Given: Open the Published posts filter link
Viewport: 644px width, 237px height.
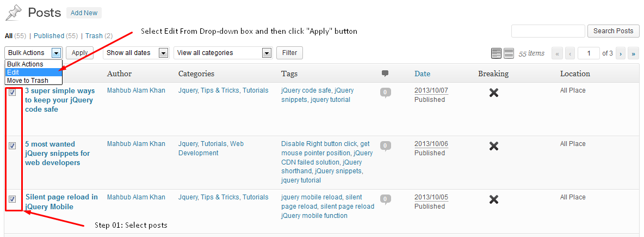Looking at the screenshot, I should [49, 36].
